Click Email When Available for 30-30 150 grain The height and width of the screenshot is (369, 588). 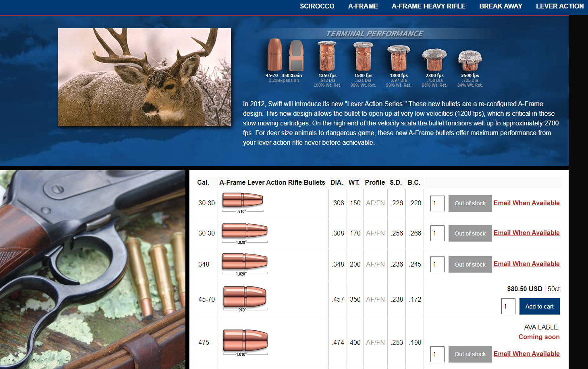point(526,203)
